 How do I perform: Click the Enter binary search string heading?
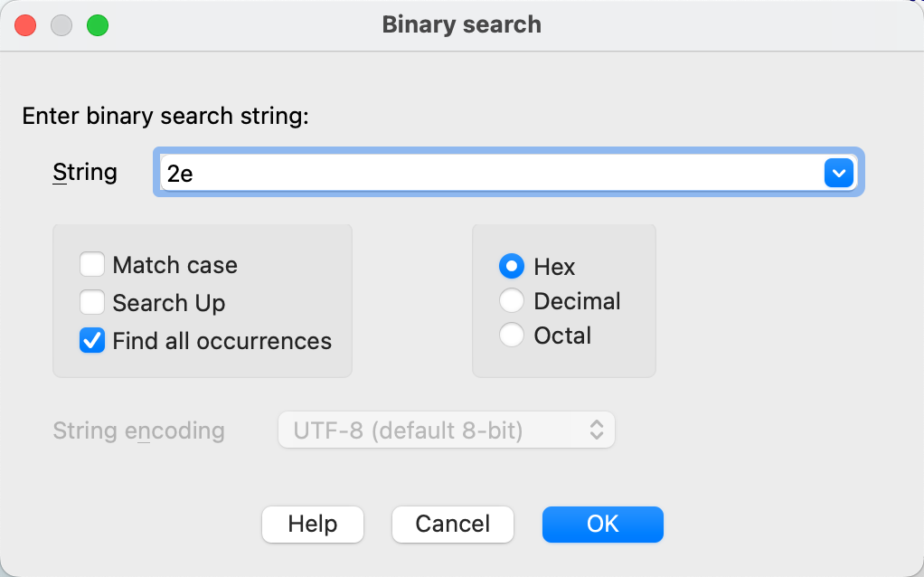coord(165,116)
